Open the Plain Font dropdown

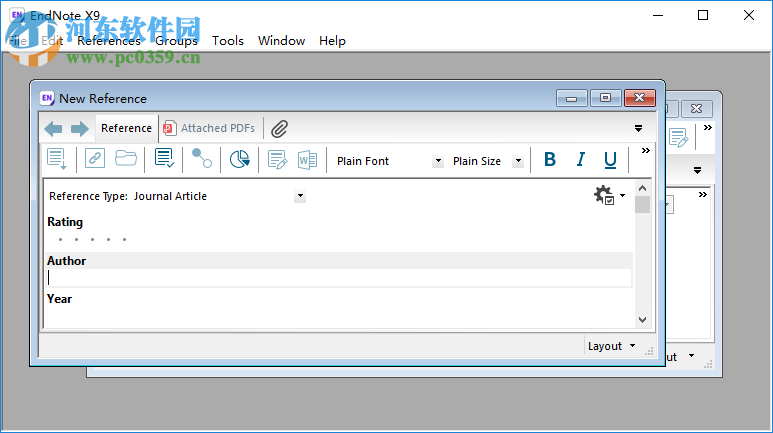pyautogui.click(x=438, y=161)
